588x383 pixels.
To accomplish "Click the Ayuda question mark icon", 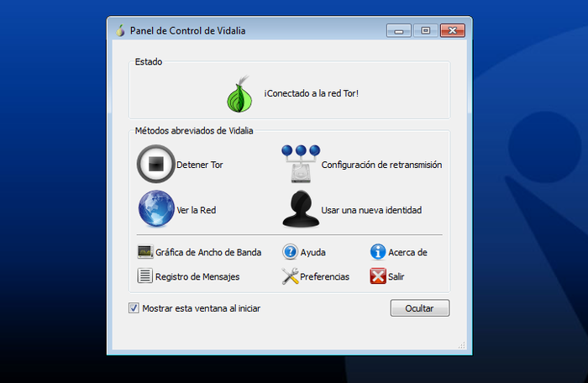I will [x=290, y=252].
